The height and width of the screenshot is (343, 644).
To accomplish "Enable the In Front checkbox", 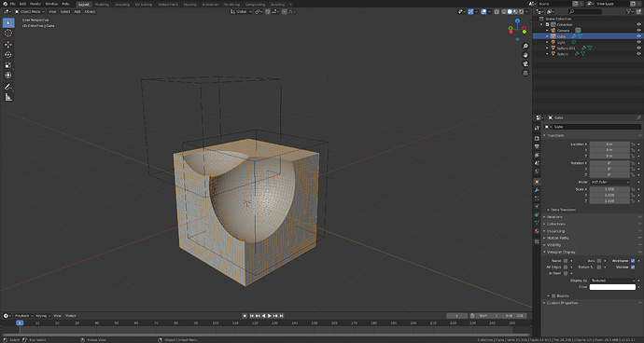I will click(566, 273).
